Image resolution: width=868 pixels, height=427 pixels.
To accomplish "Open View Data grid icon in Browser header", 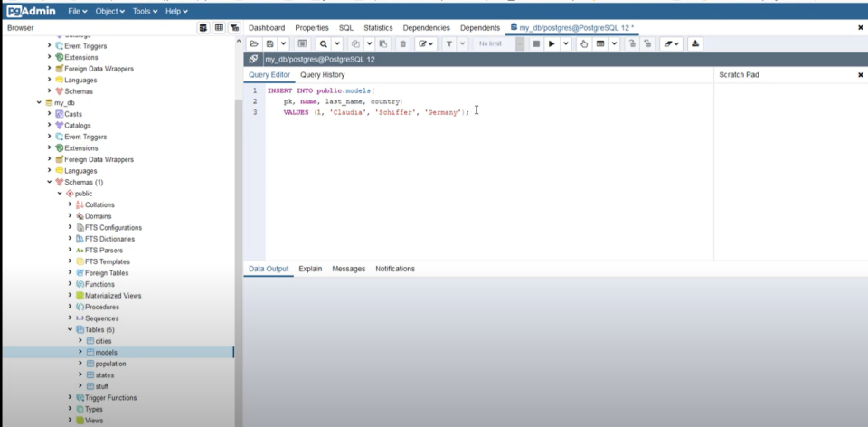I will click(x=219, y=28).
